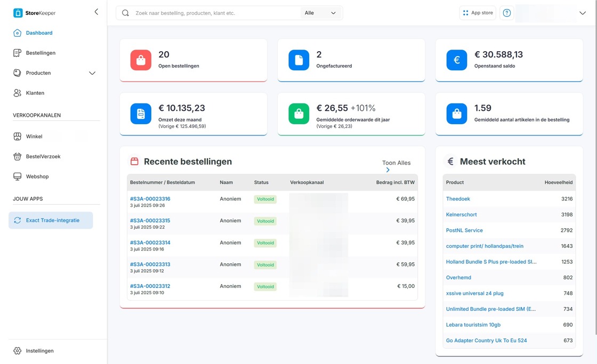
Task: Open Instellingen settings
Action: click(39, 351)
